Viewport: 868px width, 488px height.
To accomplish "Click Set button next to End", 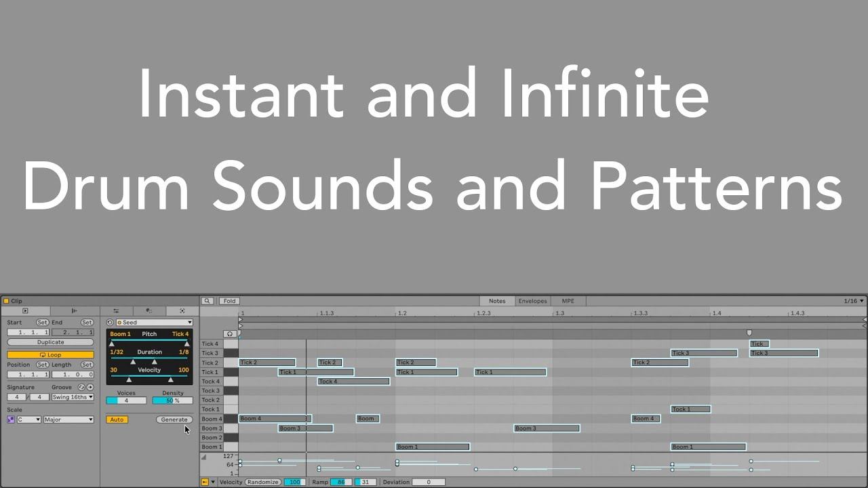I will (x=87, y=323).
